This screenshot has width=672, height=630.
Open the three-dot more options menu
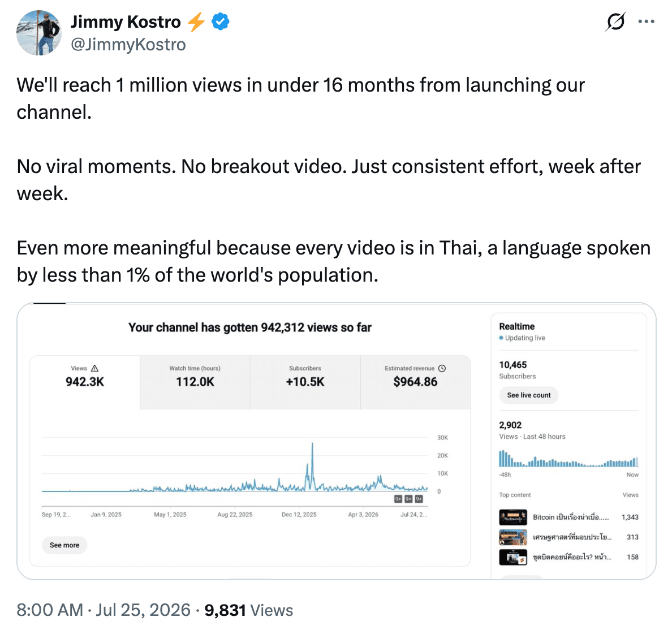point(647,21)
